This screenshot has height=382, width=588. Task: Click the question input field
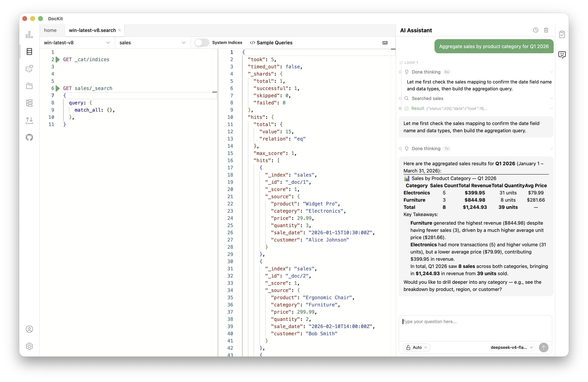(x=475, y=328)
